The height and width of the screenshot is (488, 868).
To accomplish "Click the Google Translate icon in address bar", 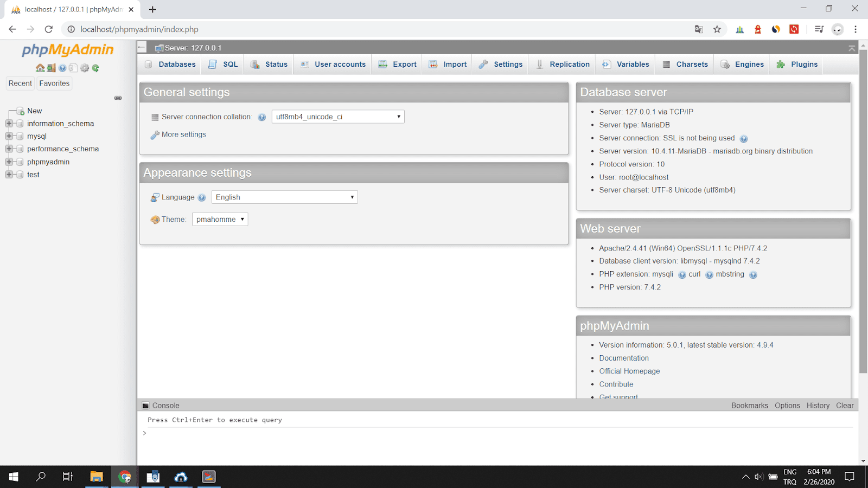I will (699, 29).
